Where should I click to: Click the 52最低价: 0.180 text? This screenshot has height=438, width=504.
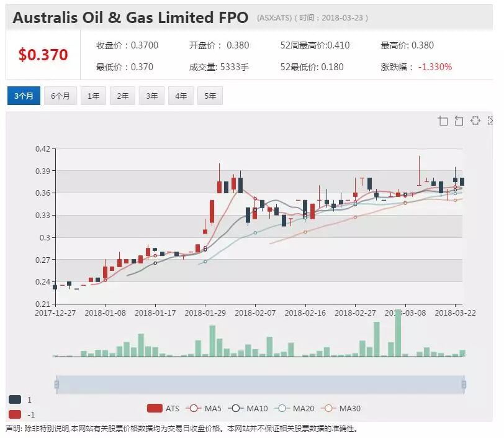point(312,67)
